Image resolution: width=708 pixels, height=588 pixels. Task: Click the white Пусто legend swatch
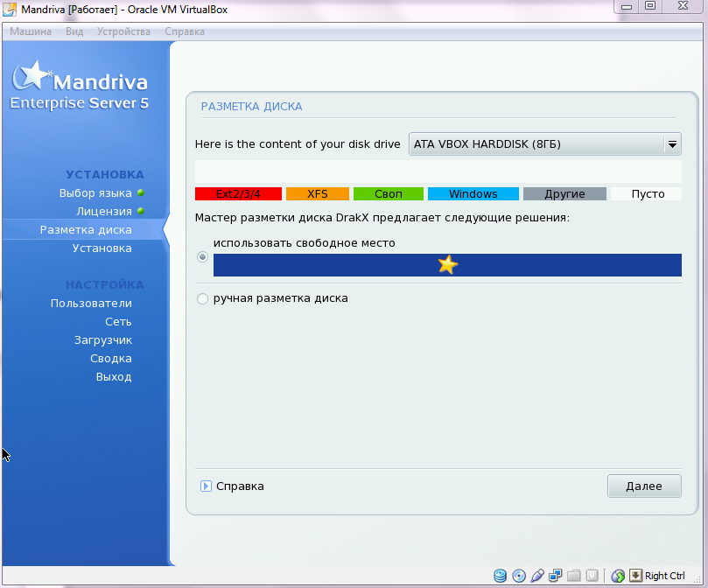pyautogui.click(x=646, y=193)
